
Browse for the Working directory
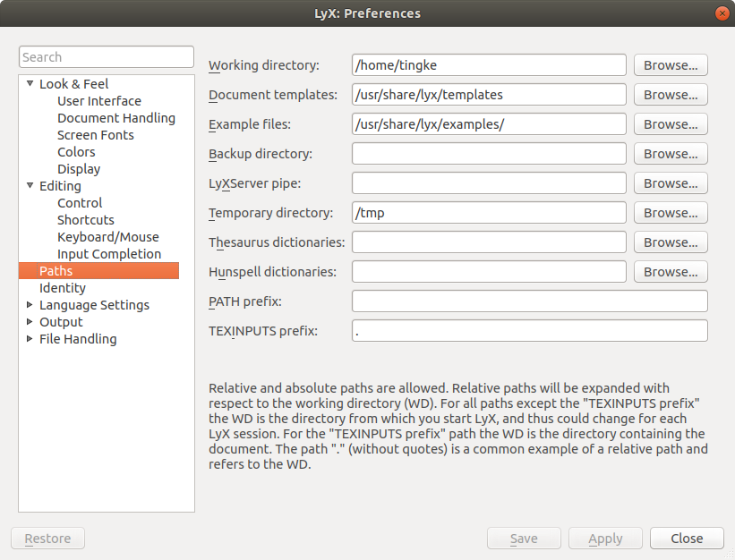(671, 65)
